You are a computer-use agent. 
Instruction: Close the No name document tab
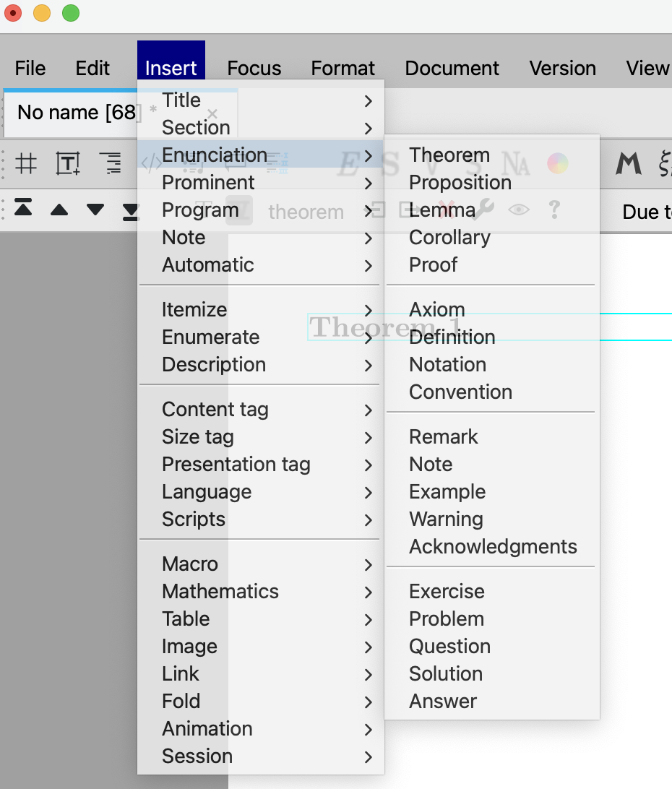click(212, 113)
